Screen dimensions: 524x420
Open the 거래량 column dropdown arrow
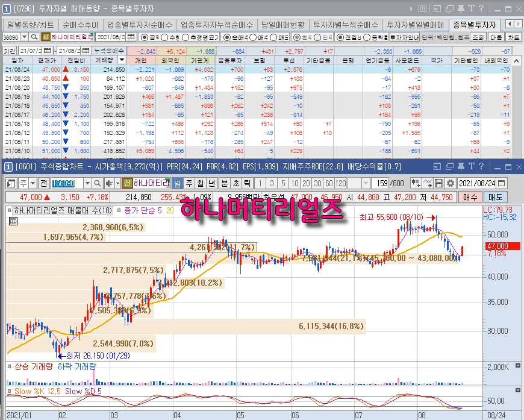point(122,60)
